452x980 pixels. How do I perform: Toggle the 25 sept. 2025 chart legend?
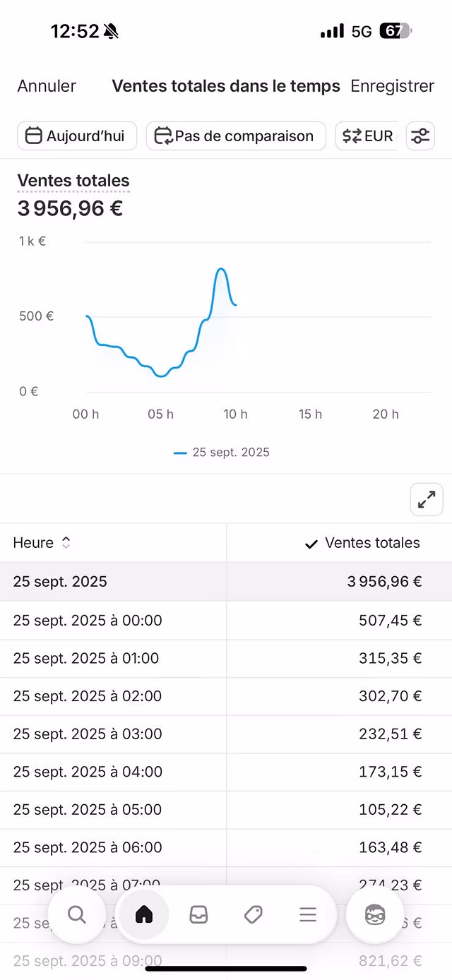pos(221,453)
